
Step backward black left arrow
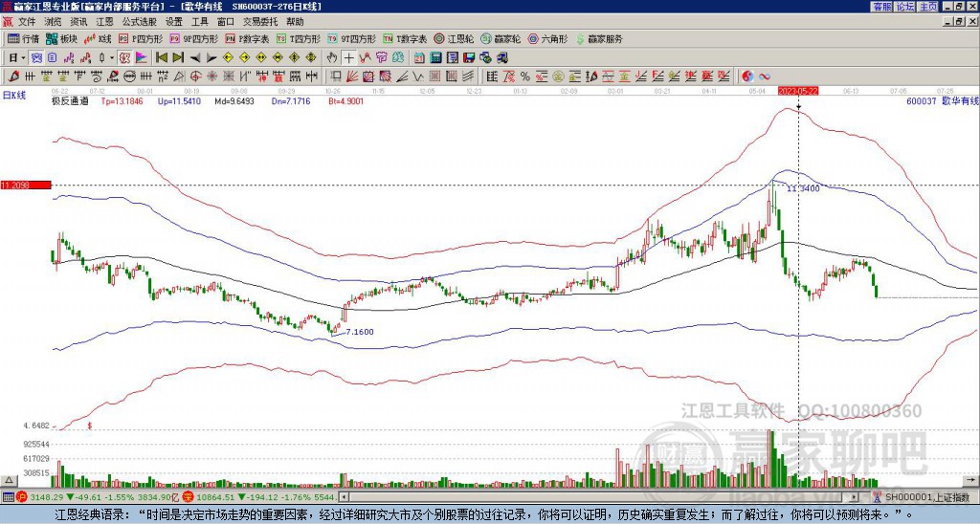(195, 58)
